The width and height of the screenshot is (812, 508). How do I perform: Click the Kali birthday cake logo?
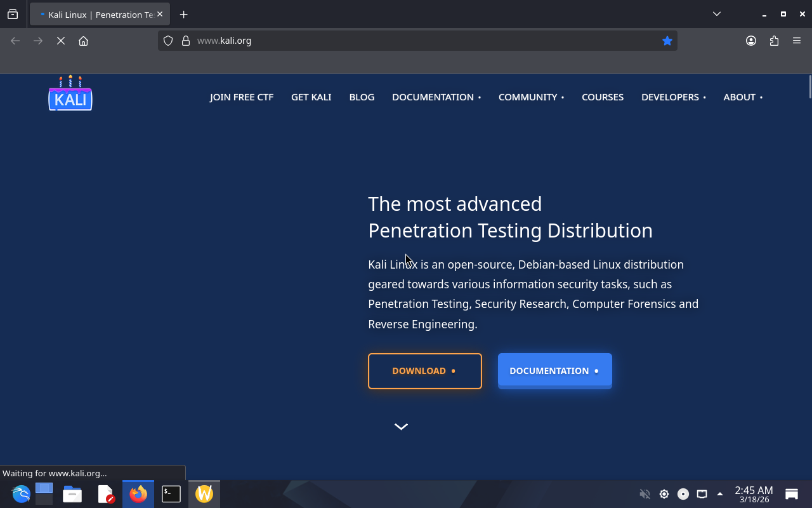70,94
